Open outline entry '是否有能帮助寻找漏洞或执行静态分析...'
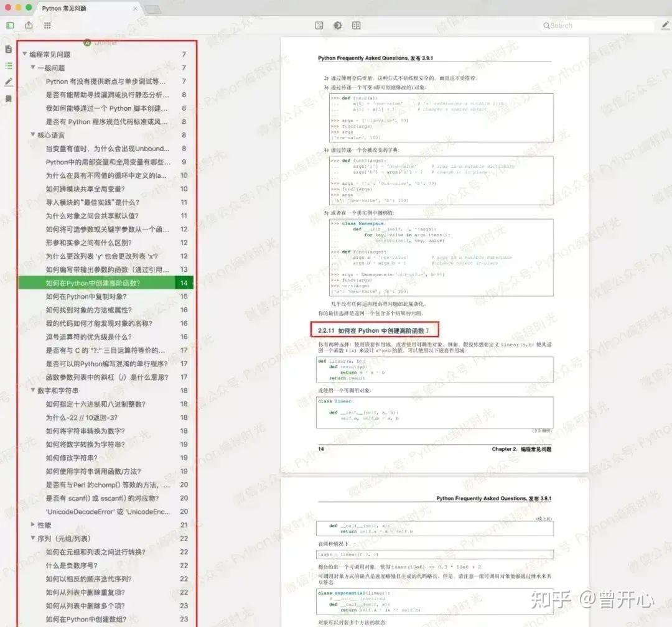 coord(106,95)
